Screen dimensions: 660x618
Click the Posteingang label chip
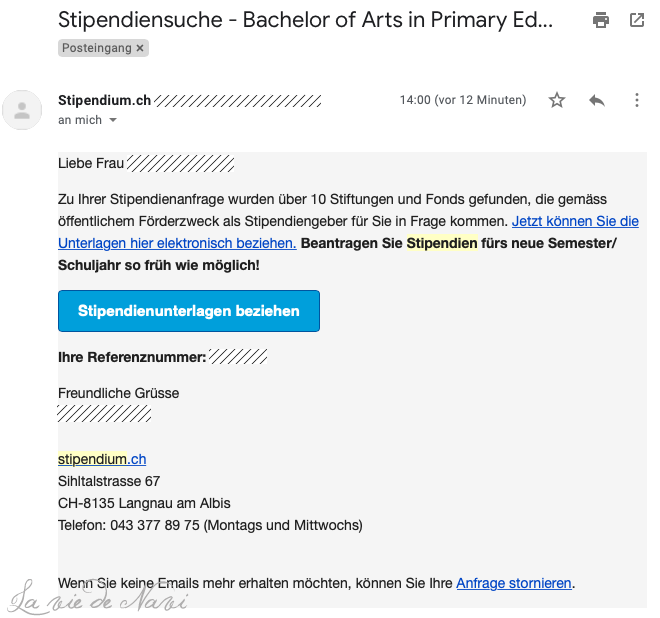[x=96, y=48]
